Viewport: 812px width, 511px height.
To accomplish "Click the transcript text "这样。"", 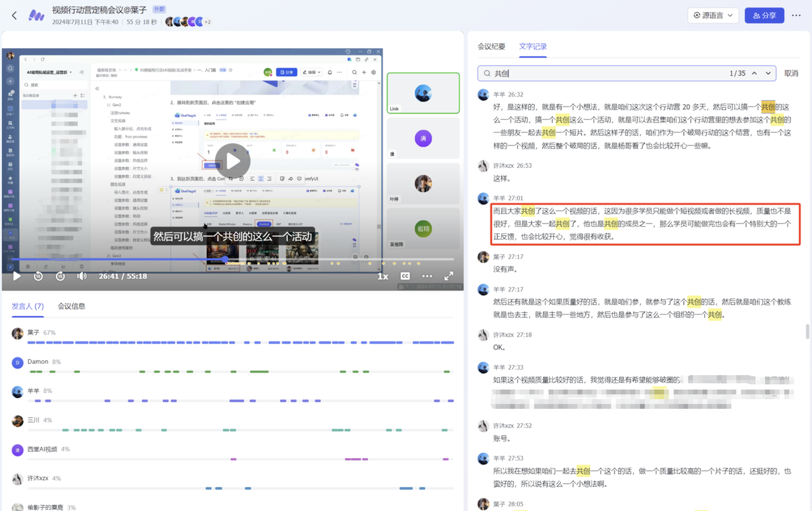I will coord(502,178).
